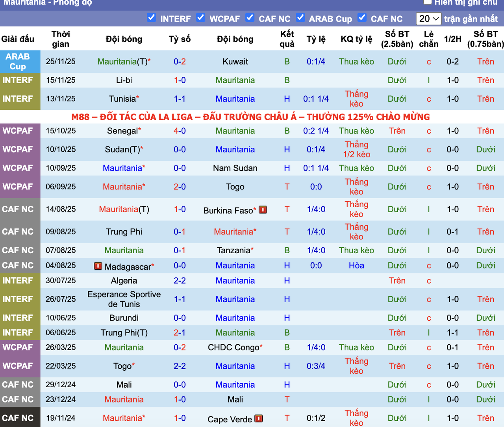Click the date 15/10/25

(x=61, y=131)
